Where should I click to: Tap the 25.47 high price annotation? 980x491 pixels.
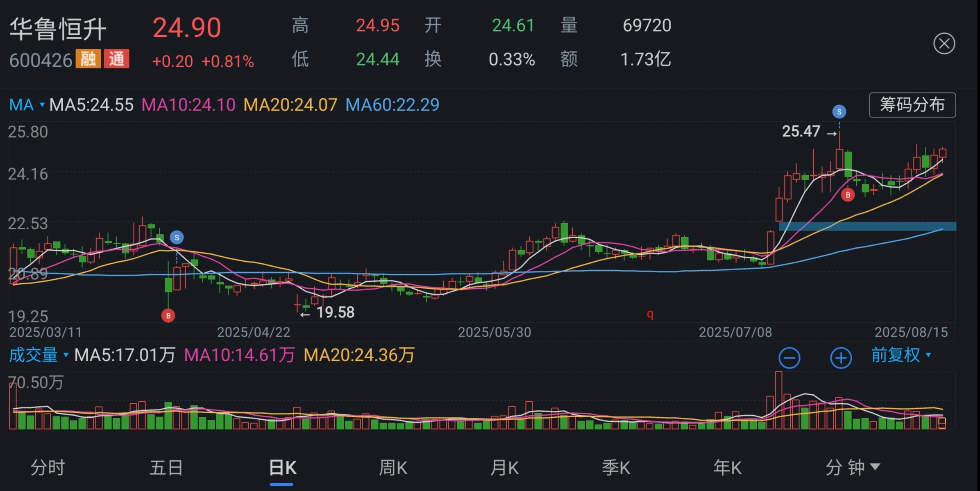pos(801,131)
